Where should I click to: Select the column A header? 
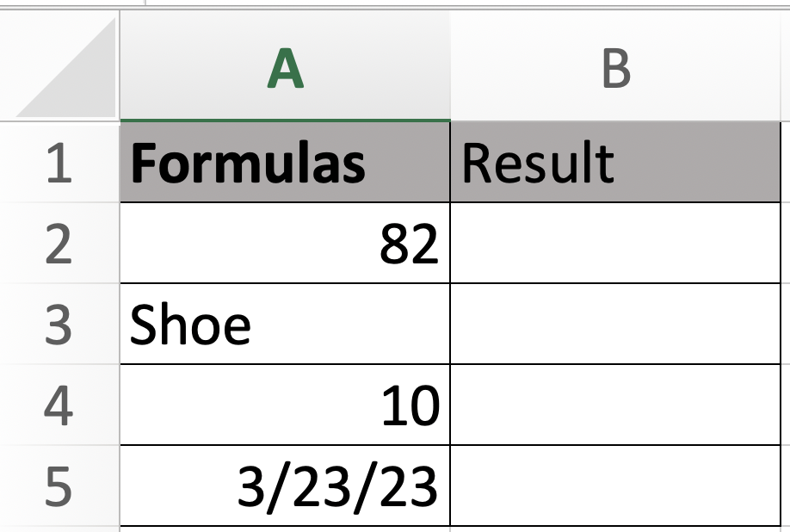tap(285, 69)
